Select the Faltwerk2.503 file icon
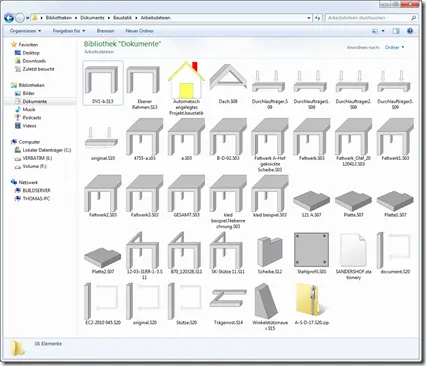This screenshot has height=366, width=426. coord(103,193)
